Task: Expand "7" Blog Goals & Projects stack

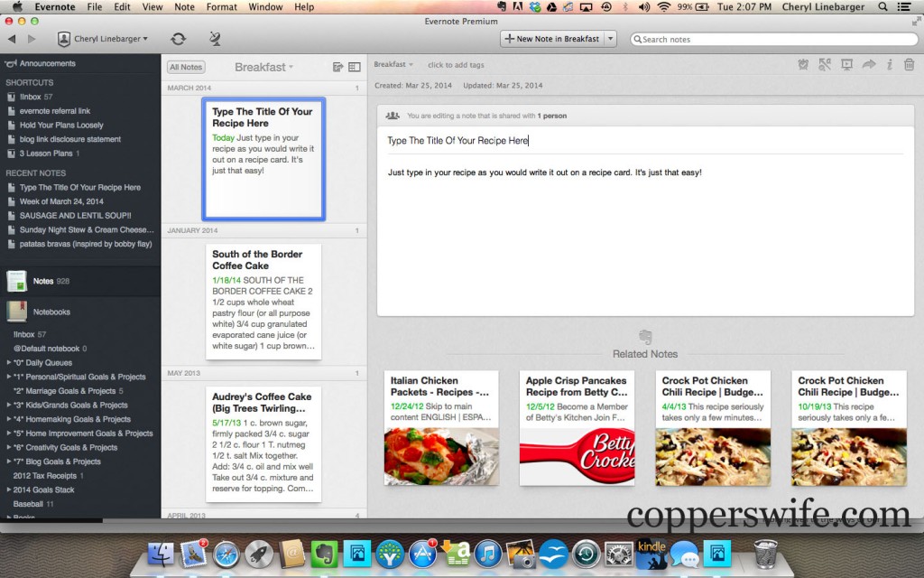Action: coord(9,461)
